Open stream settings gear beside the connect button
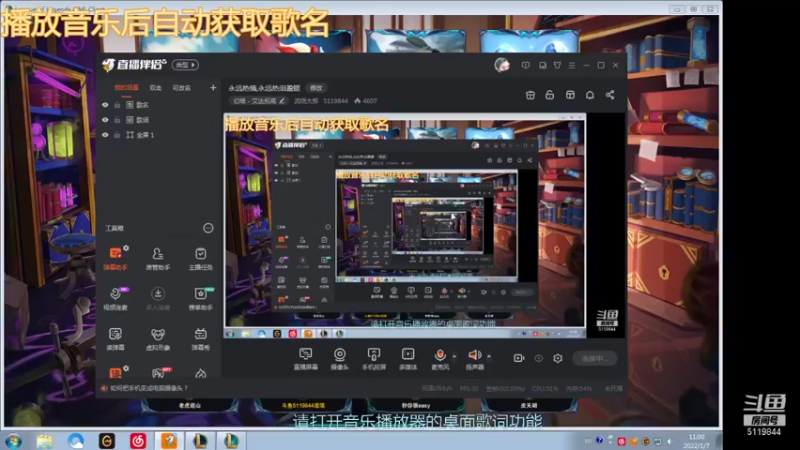 click(558, 358)
